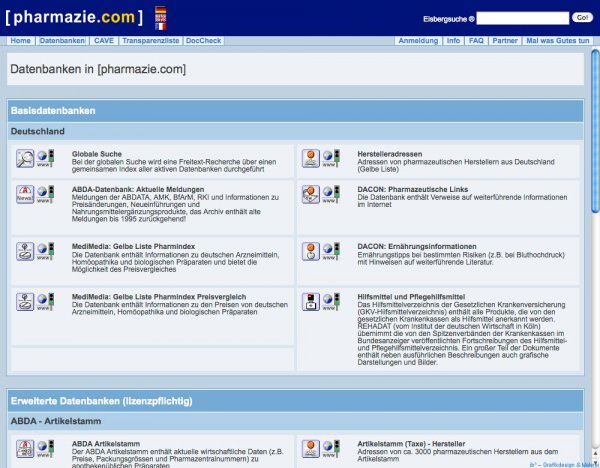Open the DACON Pharmazeutische Links icon
The image size is (600, 468).
tap(311, 194)
